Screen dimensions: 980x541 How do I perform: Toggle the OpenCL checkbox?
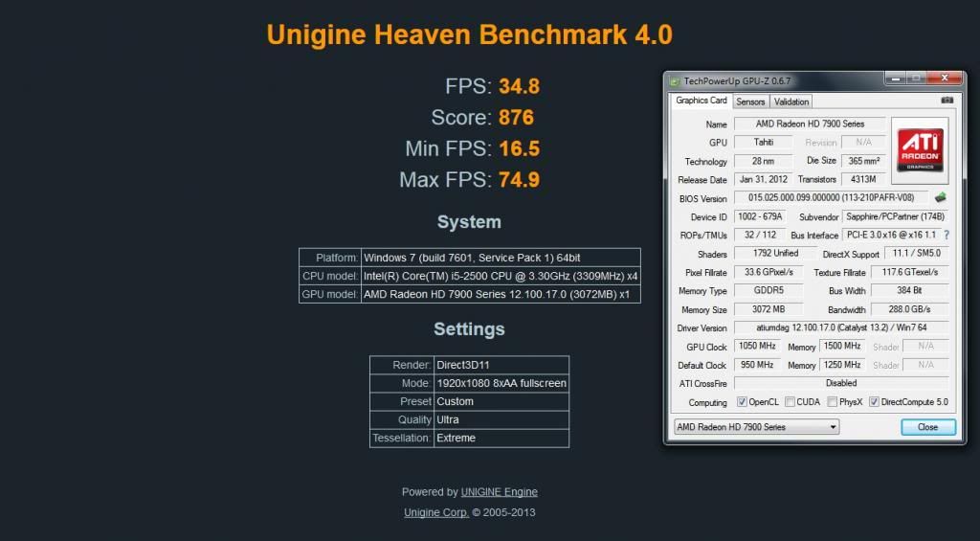tap(742, 402)
